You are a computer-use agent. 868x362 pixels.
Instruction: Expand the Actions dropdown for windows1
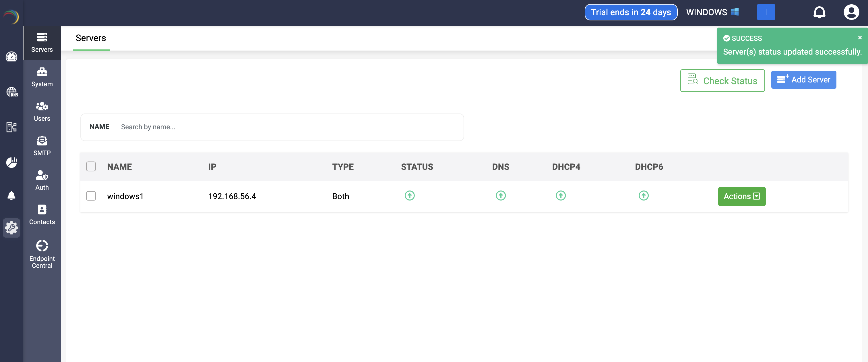pyautogui.click(x=741, y=196)
